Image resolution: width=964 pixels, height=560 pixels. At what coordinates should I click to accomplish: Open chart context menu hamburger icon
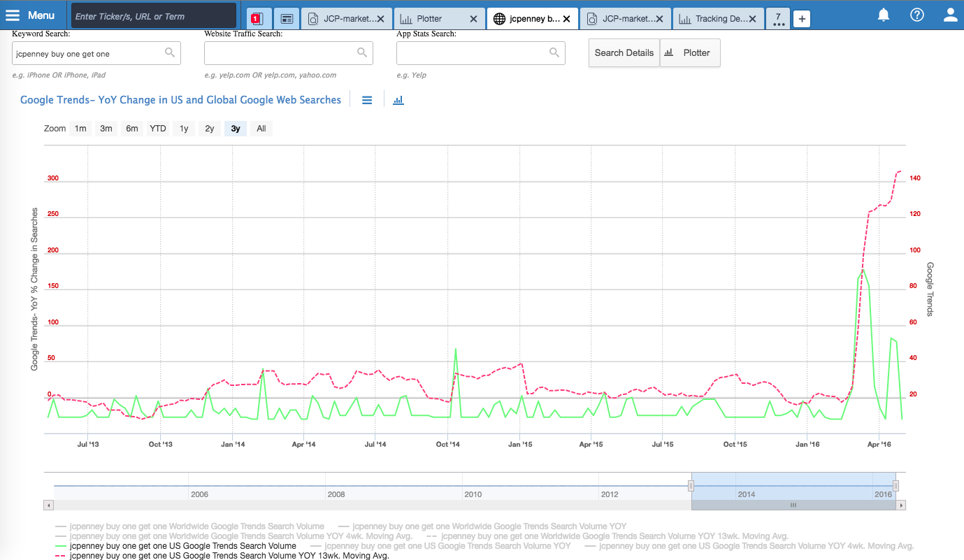(367, 101)
